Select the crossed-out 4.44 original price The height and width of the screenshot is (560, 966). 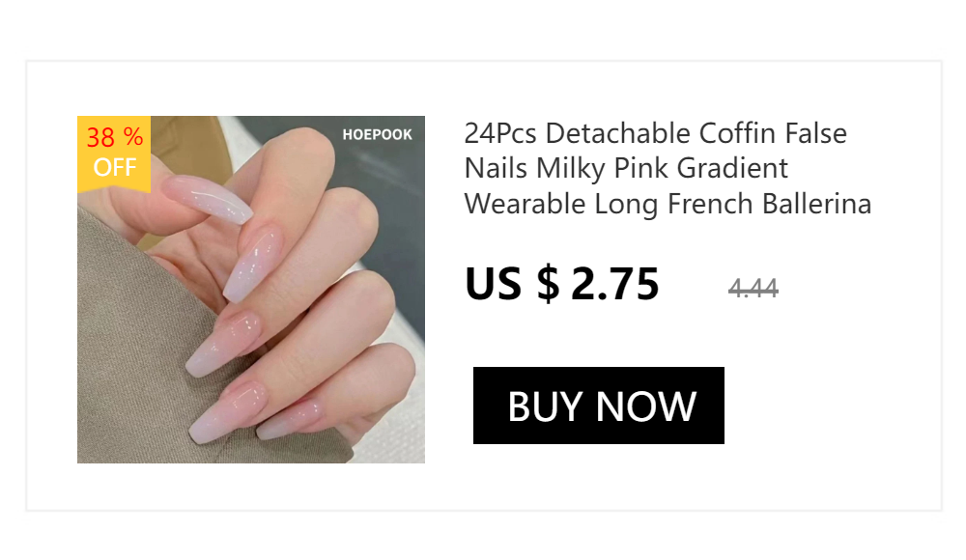(x=753, y=288)
